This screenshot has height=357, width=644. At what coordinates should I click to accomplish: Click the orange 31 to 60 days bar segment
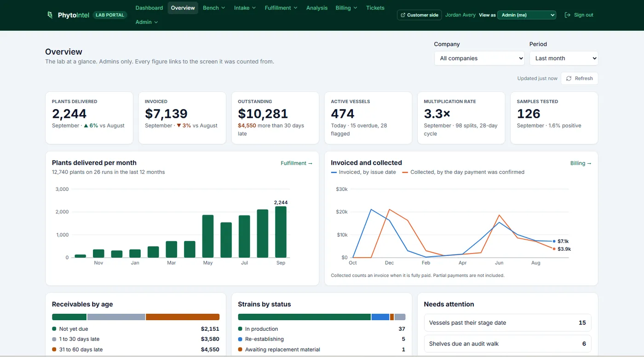[x=183, y=317]
